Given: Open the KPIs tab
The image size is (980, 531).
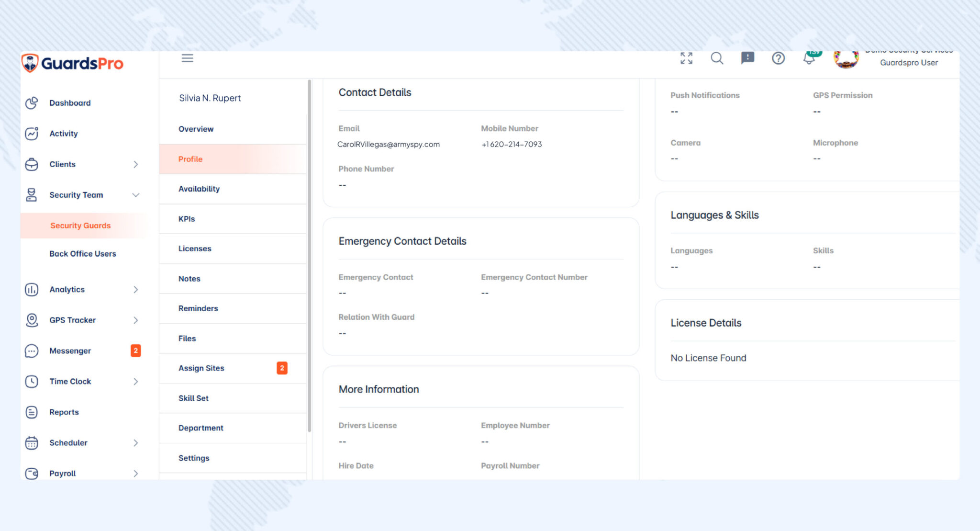Looking at the screenshot, I should 233,219.
